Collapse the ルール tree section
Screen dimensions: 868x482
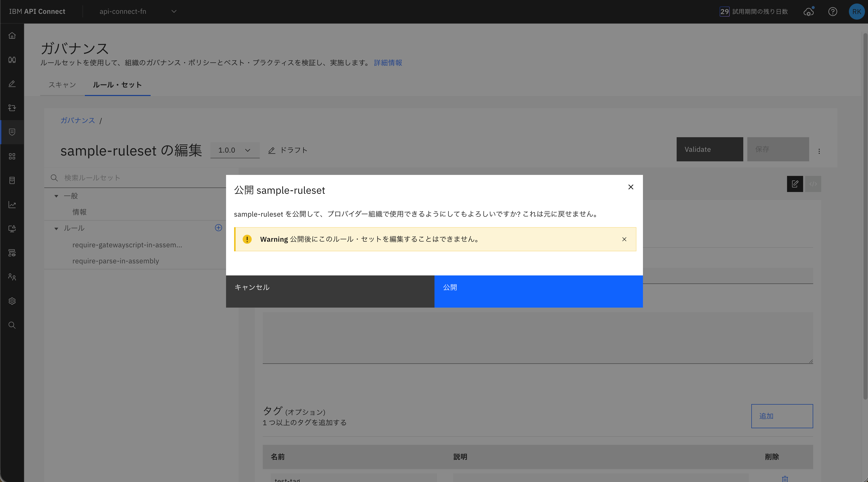57,229
